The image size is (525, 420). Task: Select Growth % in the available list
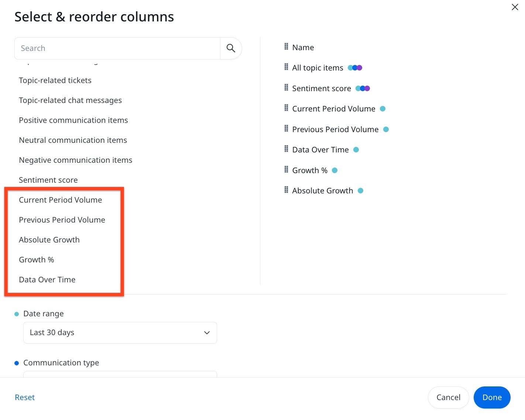[x=36, y=260]
